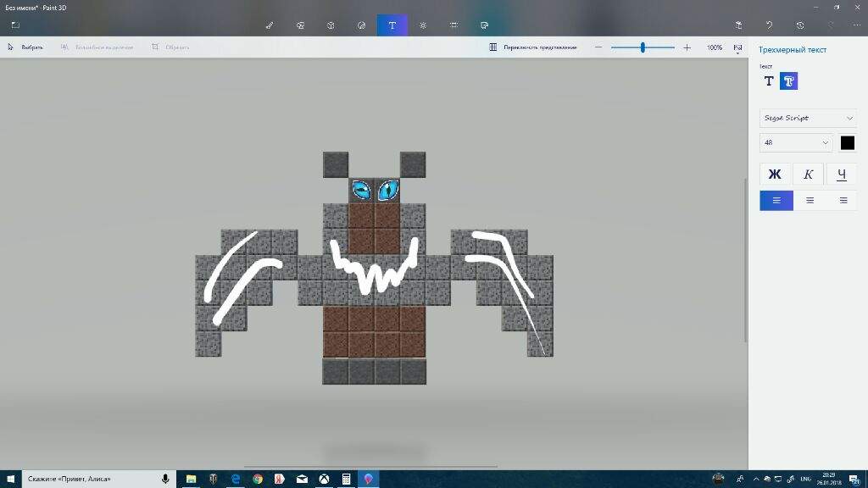Open the Windows Start menu

point(10,480)
